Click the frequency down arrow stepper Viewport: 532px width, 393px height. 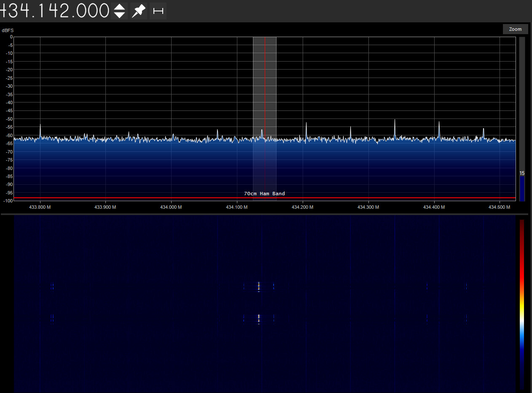119,14
